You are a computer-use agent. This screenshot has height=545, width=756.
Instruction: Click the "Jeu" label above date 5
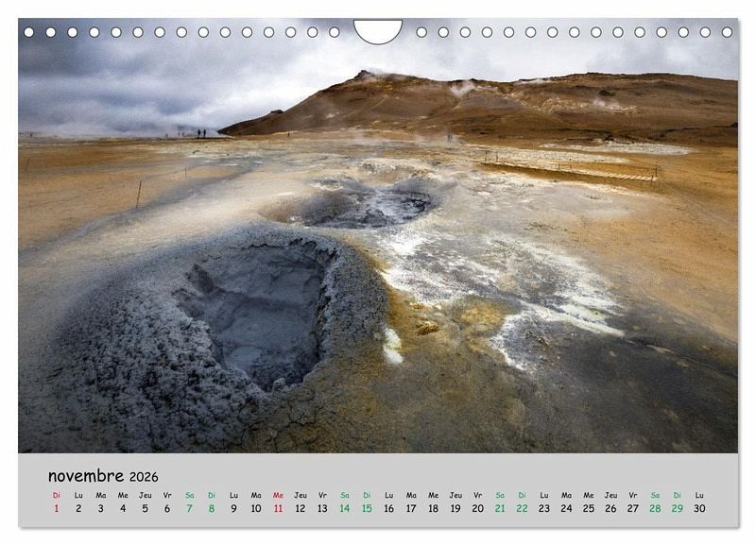[146, 495]
